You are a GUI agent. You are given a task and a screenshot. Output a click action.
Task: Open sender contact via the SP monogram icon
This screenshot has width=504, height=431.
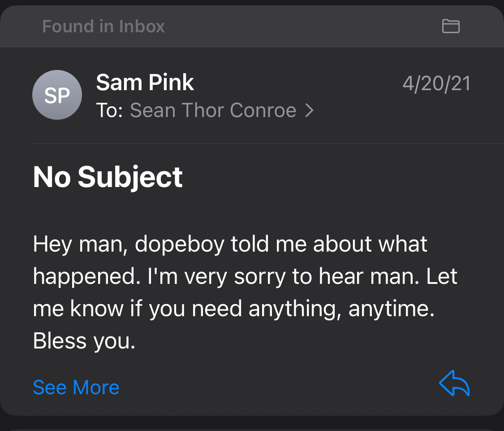pyautogui.click(x=57, y=95)
